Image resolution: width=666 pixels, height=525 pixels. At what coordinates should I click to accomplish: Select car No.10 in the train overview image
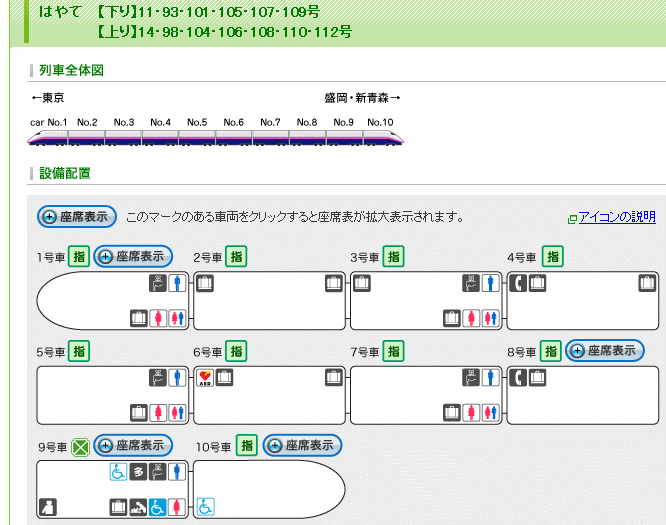coord(384,138)
